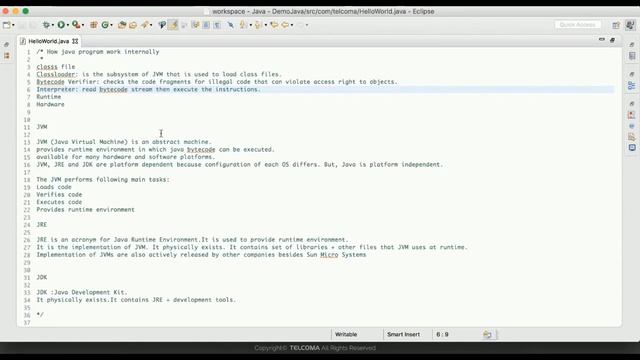Click the 'Provides runtime environment' line
The height and width of the screenshot is (360, 640).
(85, 210)
